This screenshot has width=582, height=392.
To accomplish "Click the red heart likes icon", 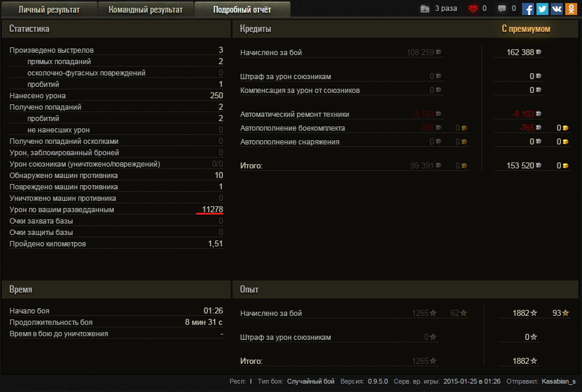I will [x=473, y=8].
